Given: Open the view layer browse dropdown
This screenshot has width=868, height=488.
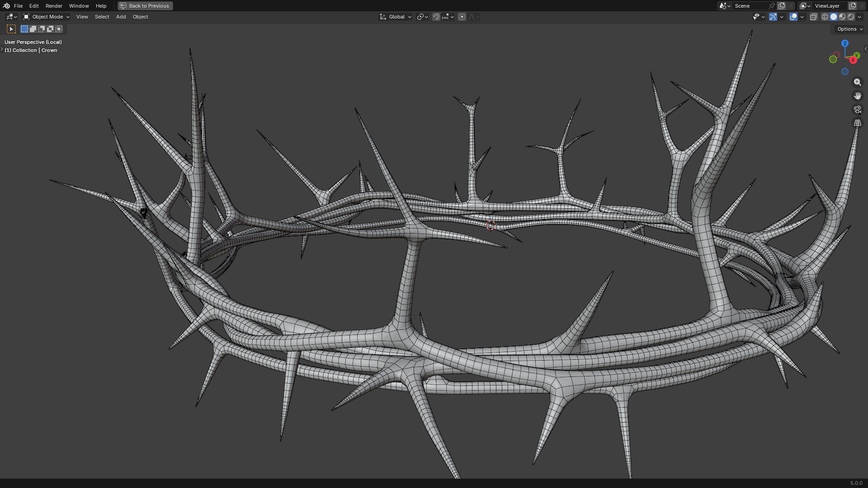Looking at the screenshot, I should [x=805, y=6].
